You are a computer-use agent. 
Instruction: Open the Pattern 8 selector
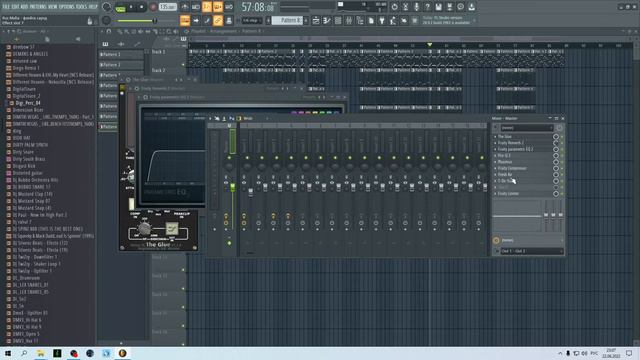[x=287, y=20]
